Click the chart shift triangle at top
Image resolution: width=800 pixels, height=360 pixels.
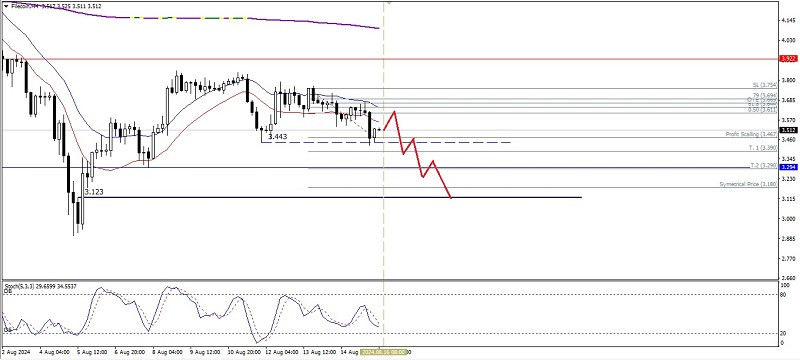pos(389,2)
